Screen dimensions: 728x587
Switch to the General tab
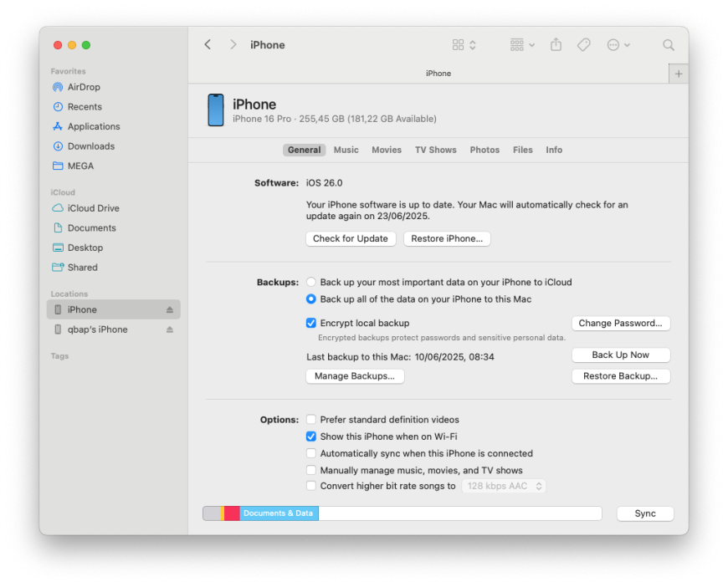(x=304, y=150)
